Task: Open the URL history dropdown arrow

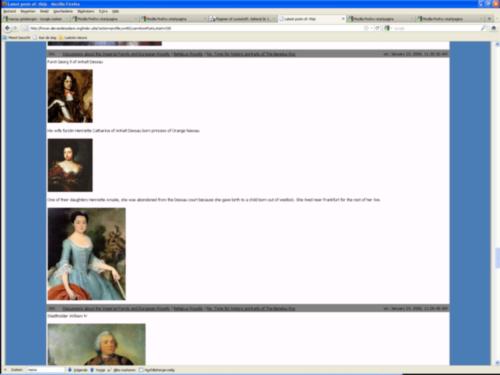Action: [x=372, y=28]
